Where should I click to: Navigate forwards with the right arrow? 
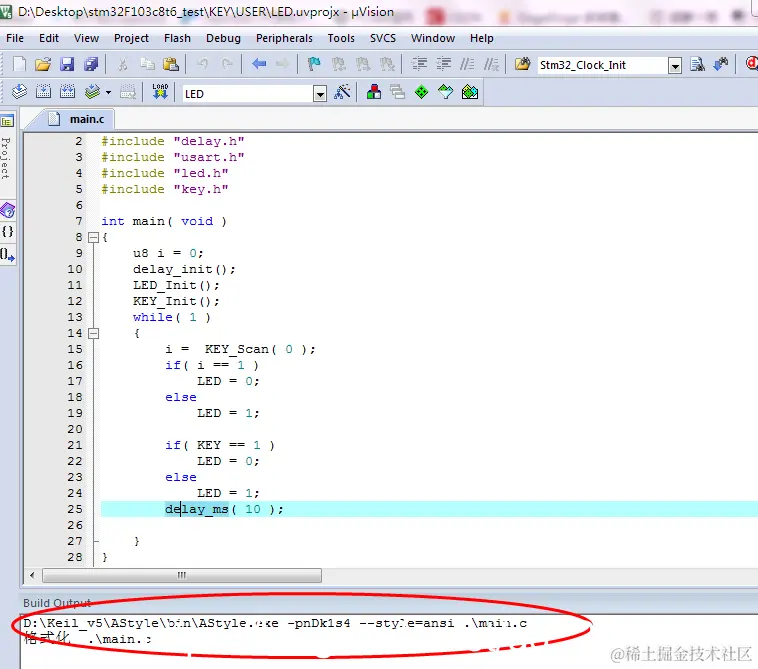[x=283, y=64]
